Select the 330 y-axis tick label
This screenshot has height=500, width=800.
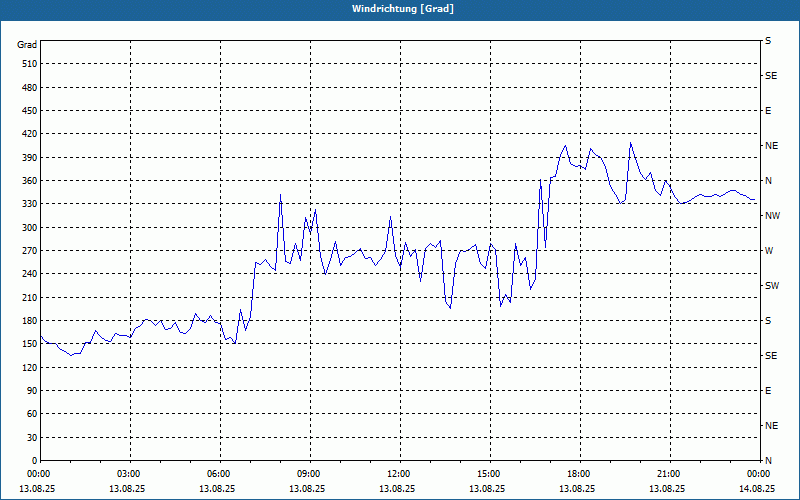coord(30,204)
